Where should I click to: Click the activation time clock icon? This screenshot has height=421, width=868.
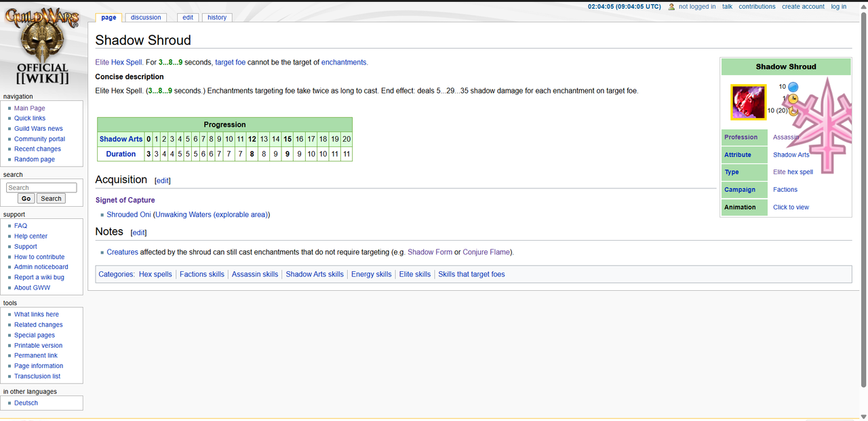[793, 99]
